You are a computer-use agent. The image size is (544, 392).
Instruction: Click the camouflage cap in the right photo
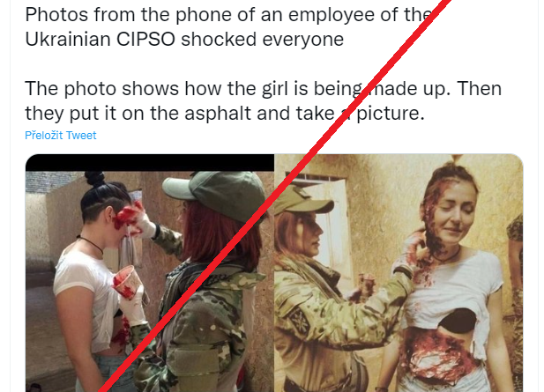[302, 200]
